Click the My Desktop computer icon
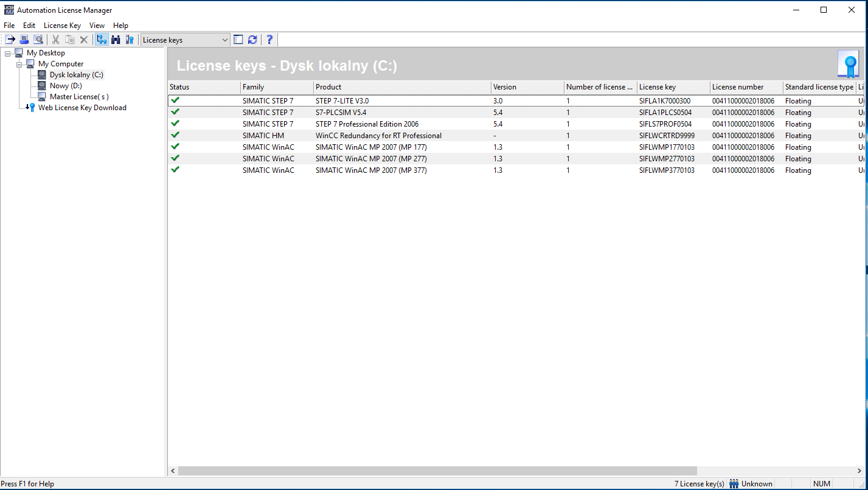 pyautogui.click(x=19, y=53)
